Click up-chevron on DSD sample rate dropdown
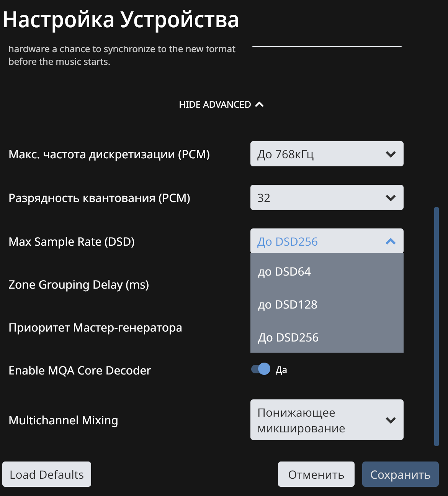The width and height of the screenshot is (448, 496). tap(391, 241)
